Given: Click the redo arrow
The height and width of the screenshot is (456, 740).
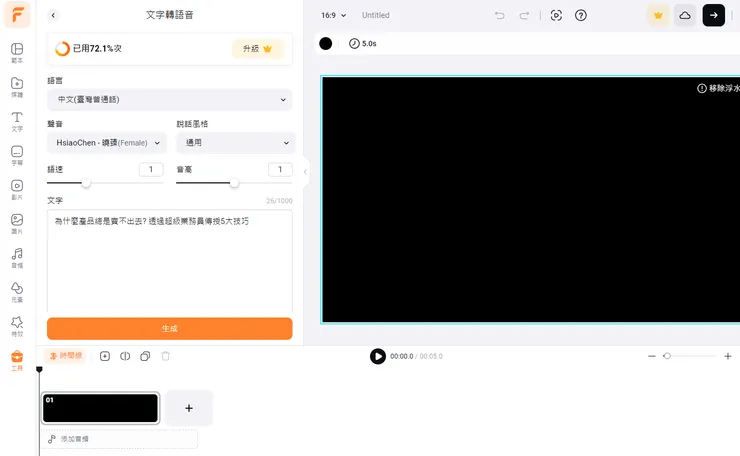Looking at the screenshot, I should coord(524,16).
